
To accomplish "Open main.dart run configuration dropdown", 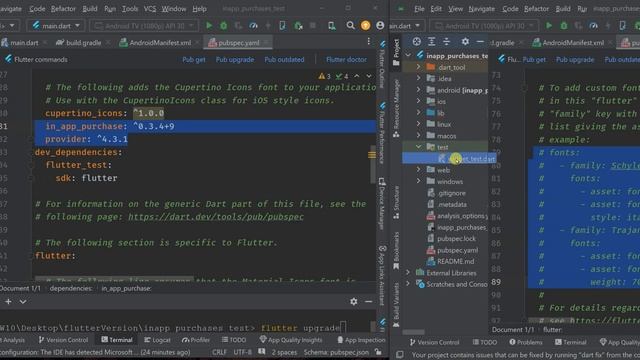I will (x=56, y=26).
